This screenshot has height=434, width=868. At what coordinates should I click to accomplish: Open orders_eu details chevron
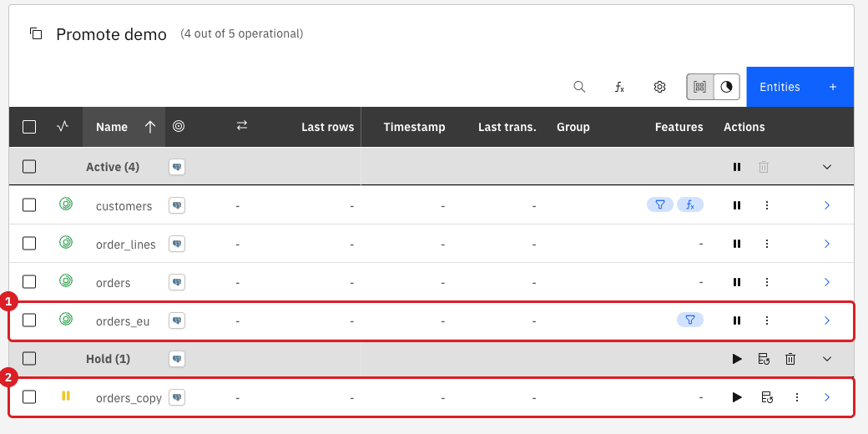coord(827,320)
